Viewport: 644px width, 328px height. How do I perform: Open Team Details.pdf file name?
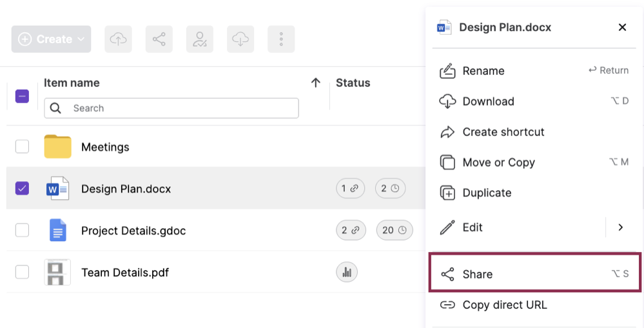pos(125,273)
